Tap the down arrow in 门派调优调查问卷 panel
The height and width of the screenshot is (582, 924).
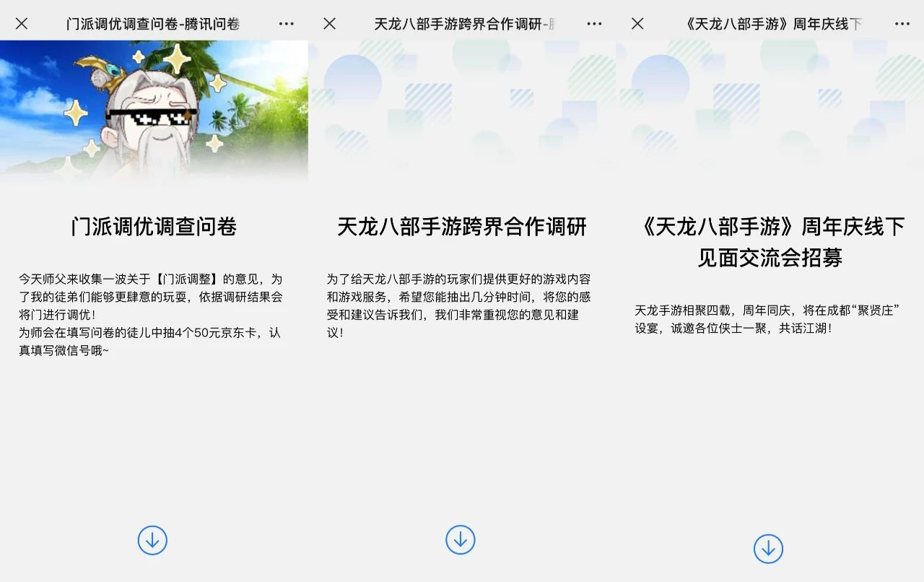pos(152,540)
